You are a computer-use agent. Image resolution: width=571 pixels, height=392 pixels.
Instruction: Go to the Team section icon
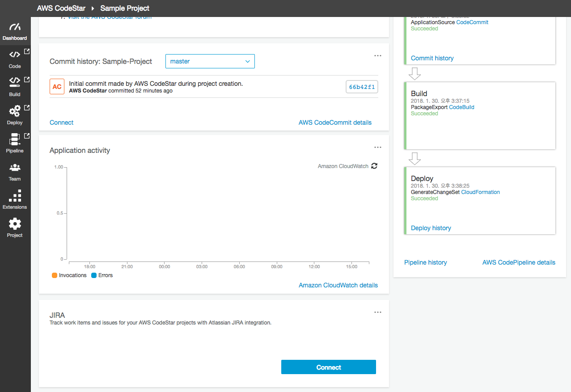pyautogui.click(x=15, y=168)
